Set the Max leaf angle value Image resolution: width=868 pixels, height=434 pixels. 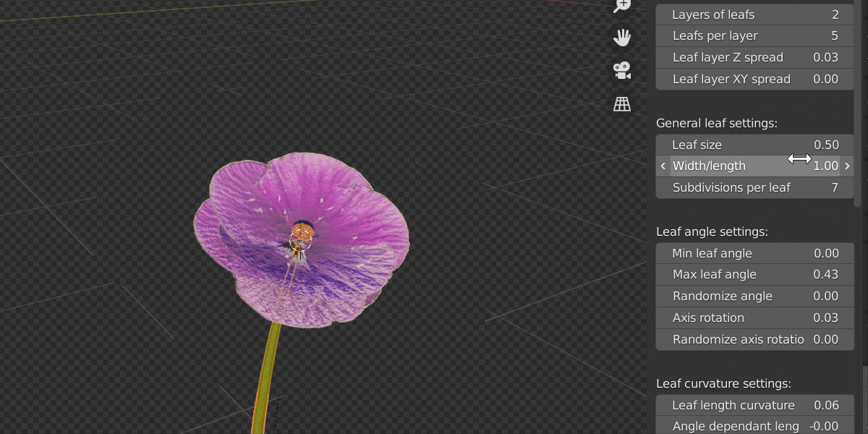tap(754, 274)
